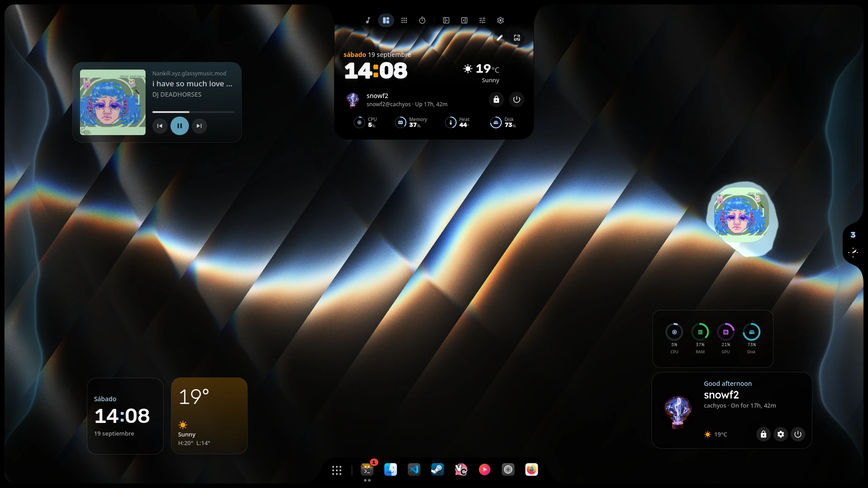Click the snowf2 avatar in dashboard panel
The image size is (868, 488).
click(353, 100)
